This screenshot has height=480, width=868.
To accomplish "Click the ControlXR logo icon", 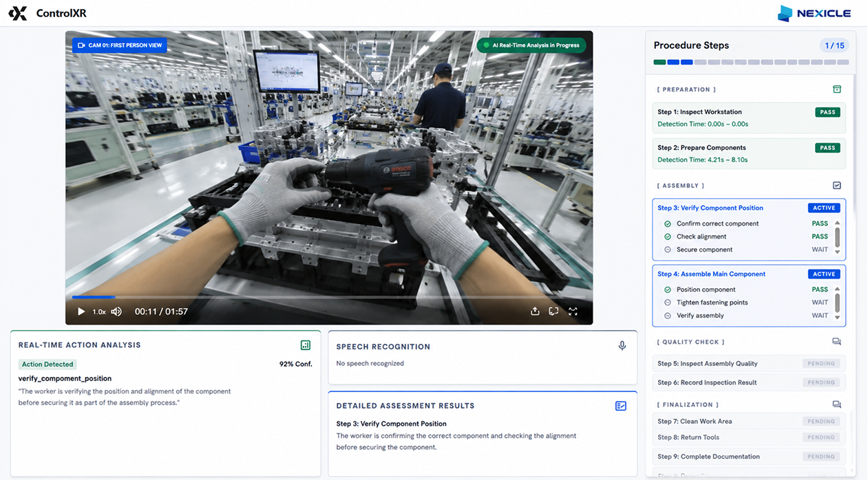I will [18, 13].
